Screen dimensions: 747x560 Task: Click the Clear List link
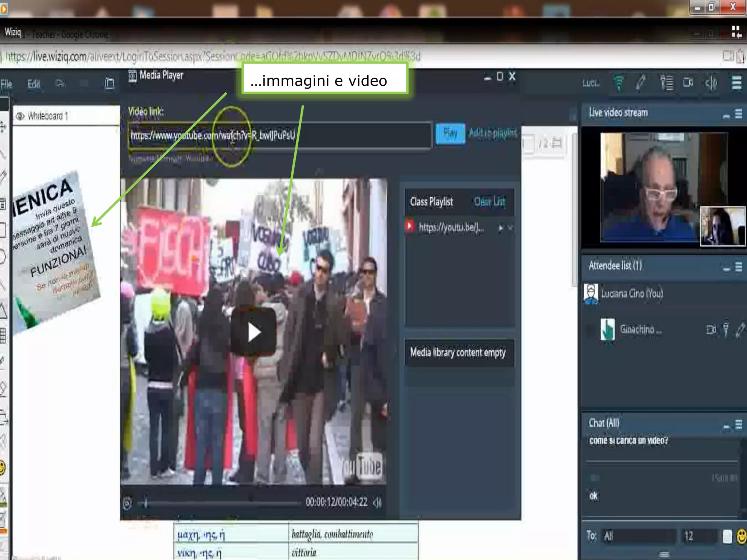(489, 201)
